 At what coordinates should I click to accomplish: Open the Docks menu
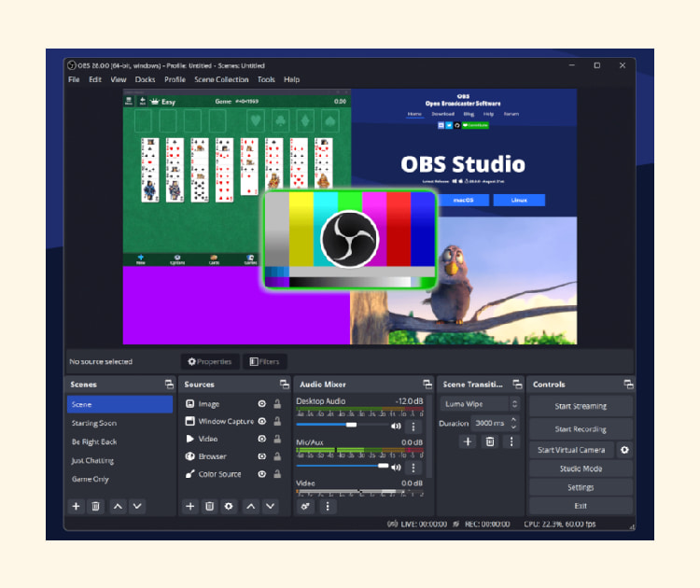point(145,79)
